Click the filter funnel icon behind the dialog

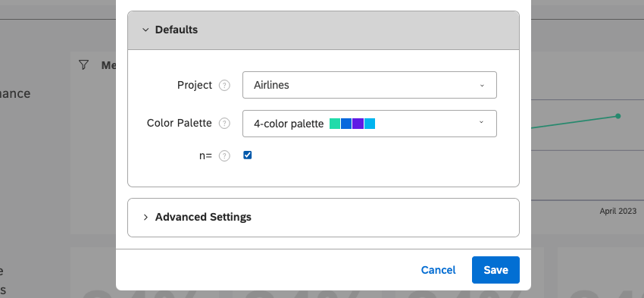[84, 65]
